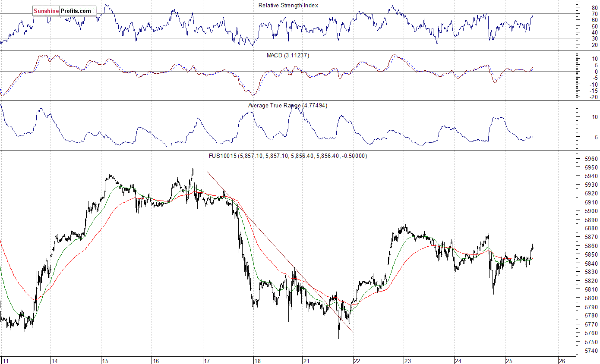
Task: Select date 17 on the time axis
Action: click(206, 361)
